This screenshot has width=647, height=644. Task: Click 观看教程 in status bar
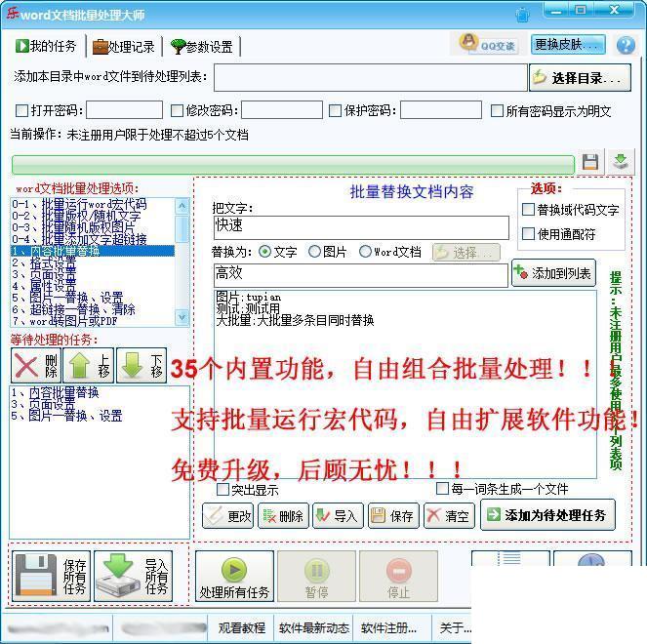tap(242, 627)
